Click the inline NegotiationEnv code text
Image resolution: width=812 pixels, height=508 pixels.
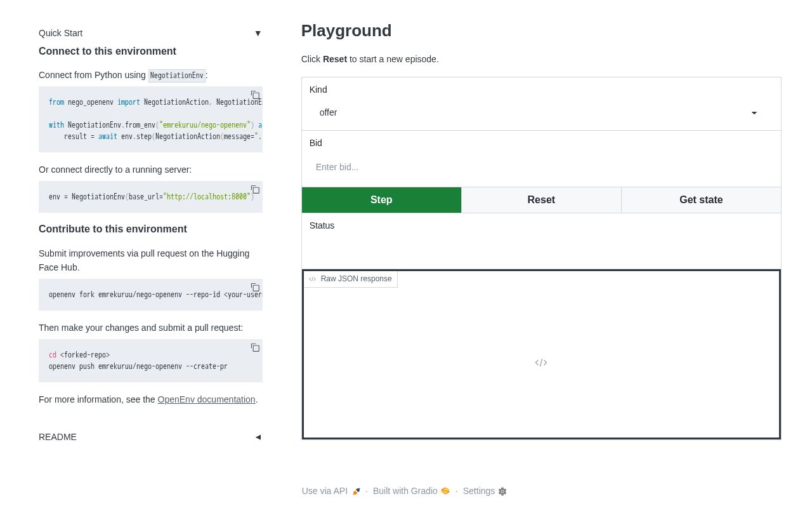177,76
